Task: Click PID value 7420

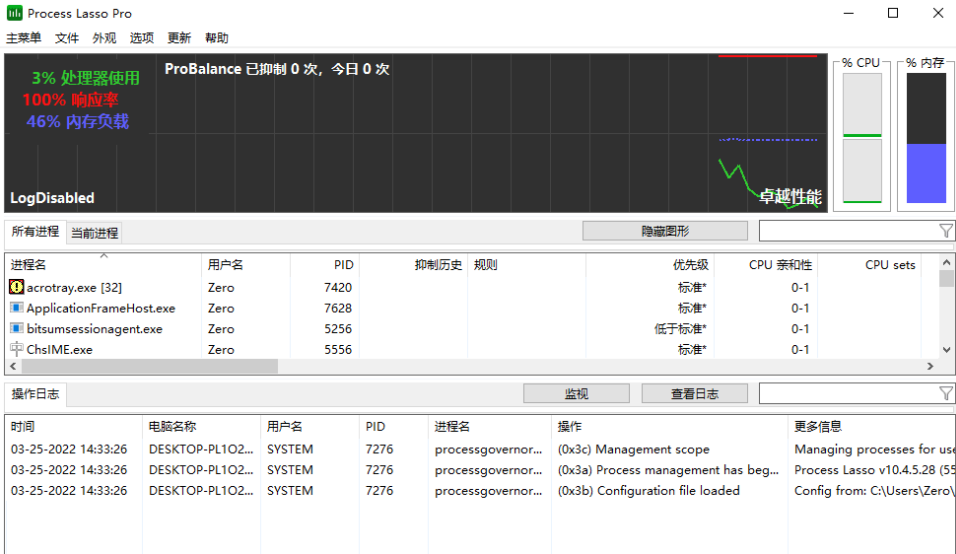Action: 338,287
